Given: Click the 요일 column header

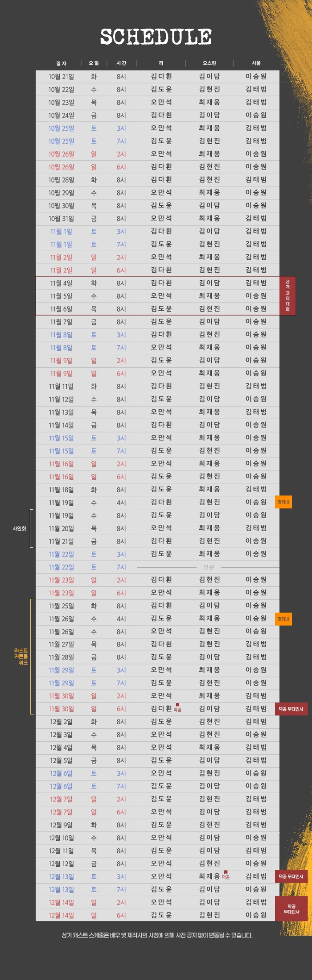Looking at the screenshot, I should pyautogui.click(x=94, y=63).
